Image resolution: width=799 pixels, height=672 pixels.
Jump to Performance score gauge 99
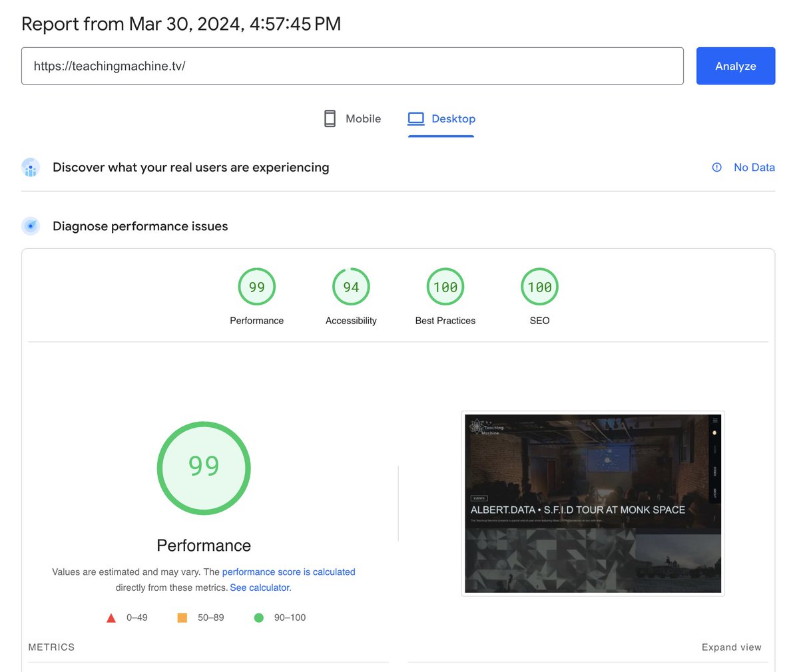tap(257, 287)
